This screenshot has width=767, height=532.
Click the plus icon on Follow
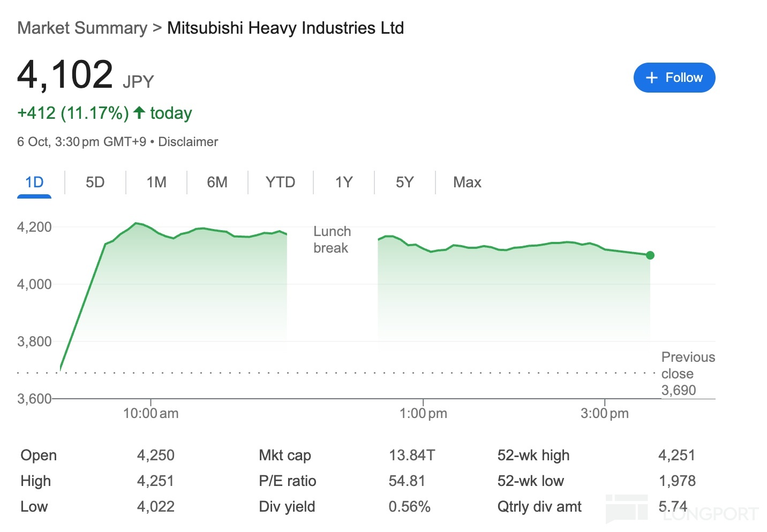[x=651, y=78]
